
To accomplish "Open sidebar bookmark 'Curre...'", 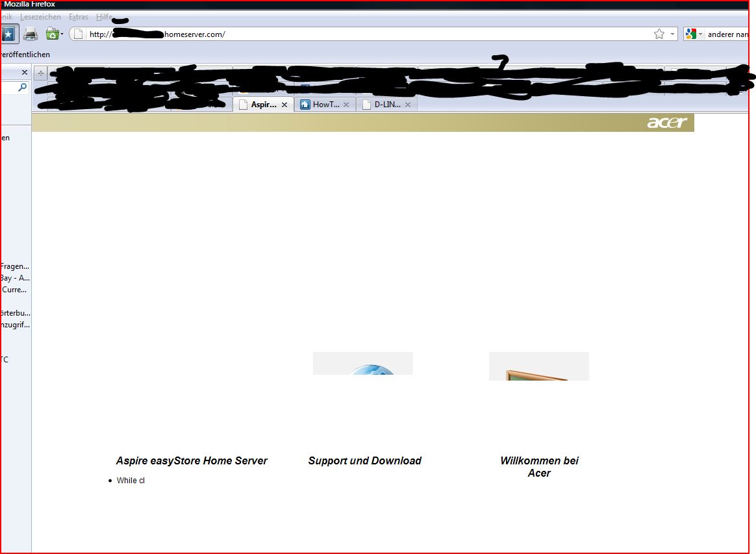I will click(x=14, y=289).
